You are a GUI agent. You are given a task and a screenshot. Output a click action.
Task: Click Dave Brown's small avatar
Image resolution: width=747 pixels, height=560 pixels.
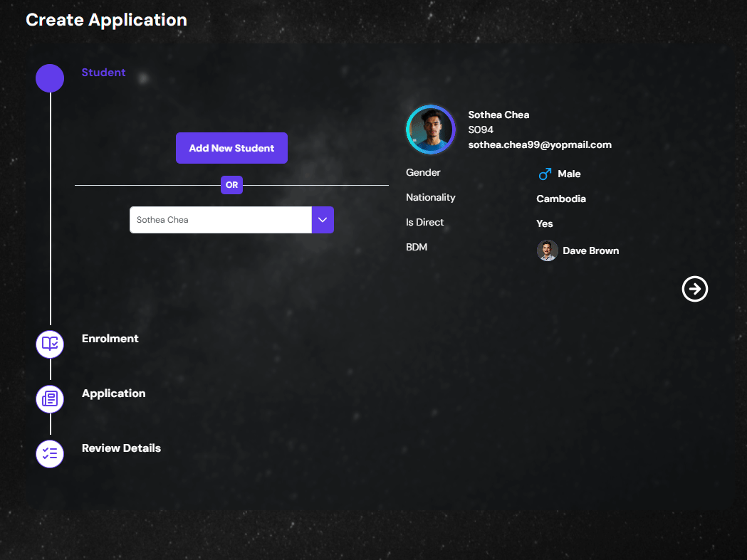(x=547, y=250)
